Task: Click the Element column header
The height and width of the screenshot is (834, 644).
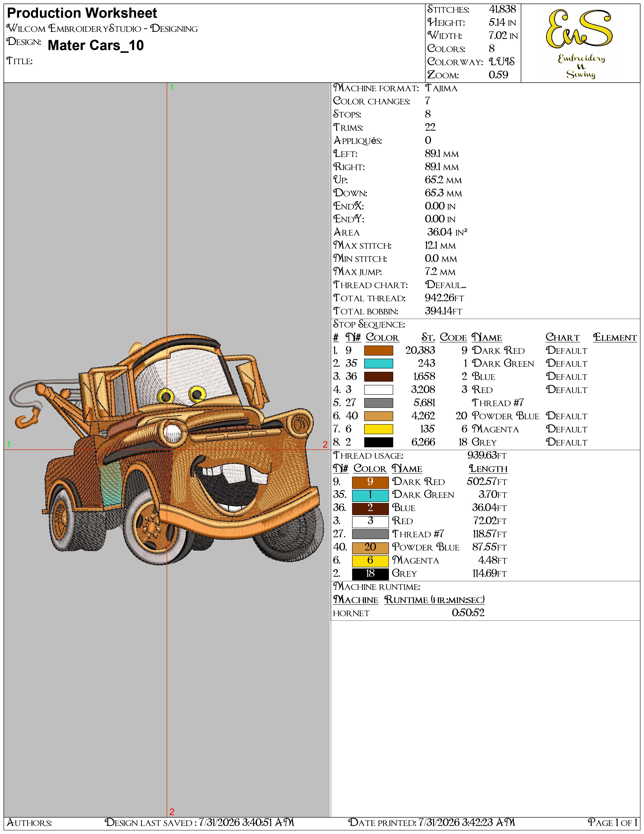Action: 615,337
